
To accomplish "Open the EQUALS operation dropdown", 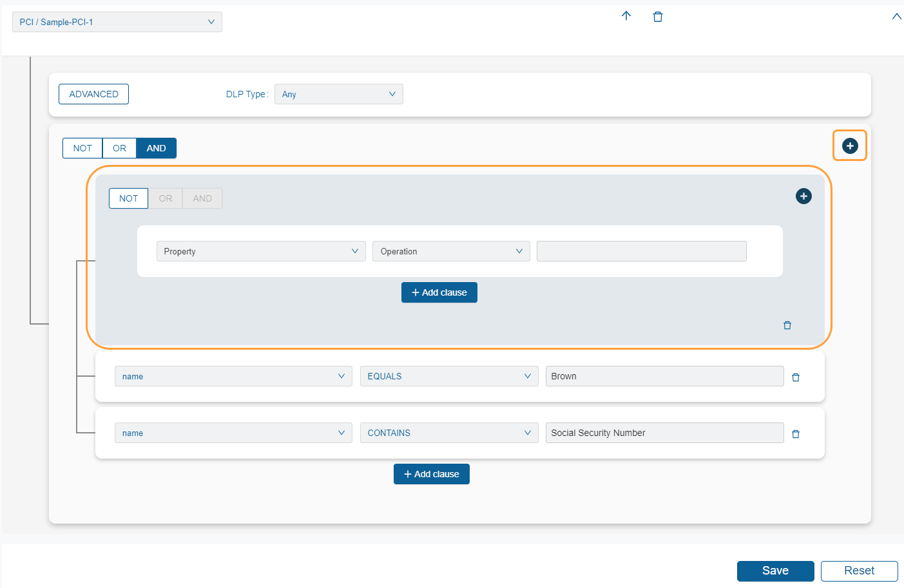I will pyautogui.click(x=448, y=376).
